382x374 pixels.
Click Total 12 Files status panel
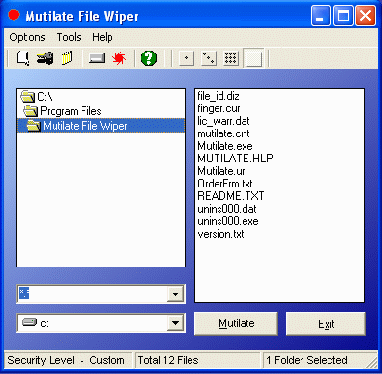(197, 360)
